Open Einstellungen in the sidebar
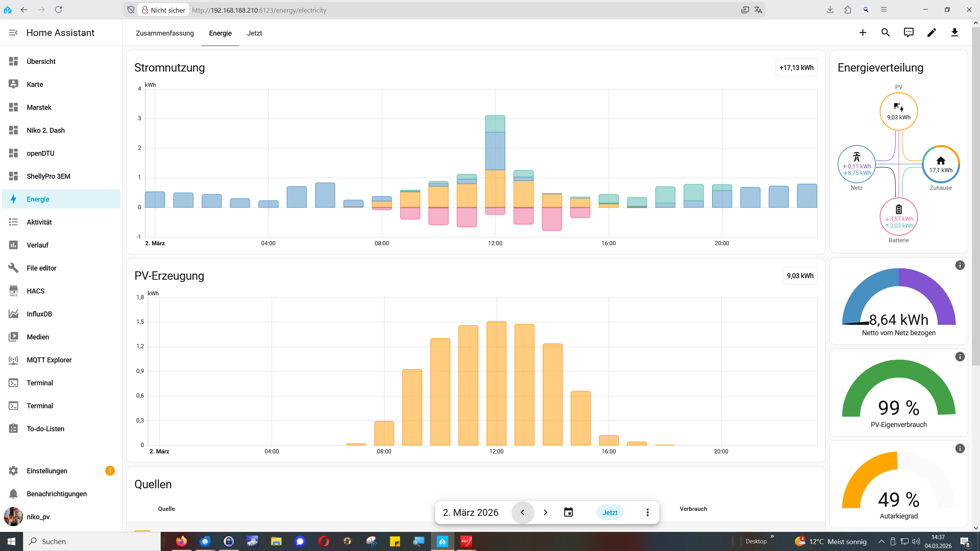 pyautogui.click(x=47, y=471)
